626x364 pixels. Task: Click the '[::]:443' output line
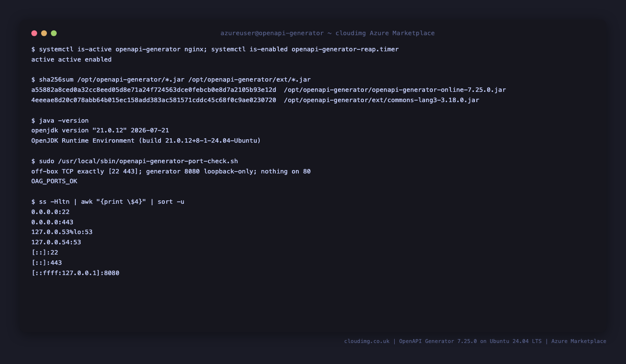coord(46,263)
